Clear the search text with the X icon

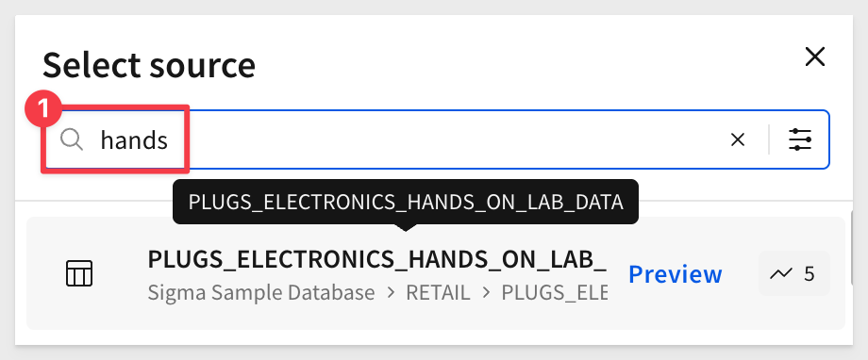pos(738,139)
